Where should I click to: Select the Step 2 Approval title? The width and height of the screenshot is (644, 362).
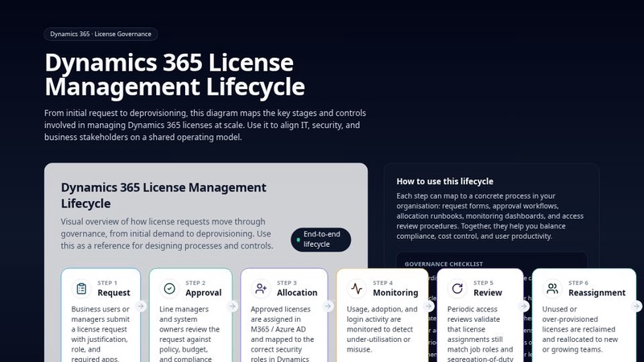pos(204,293)
